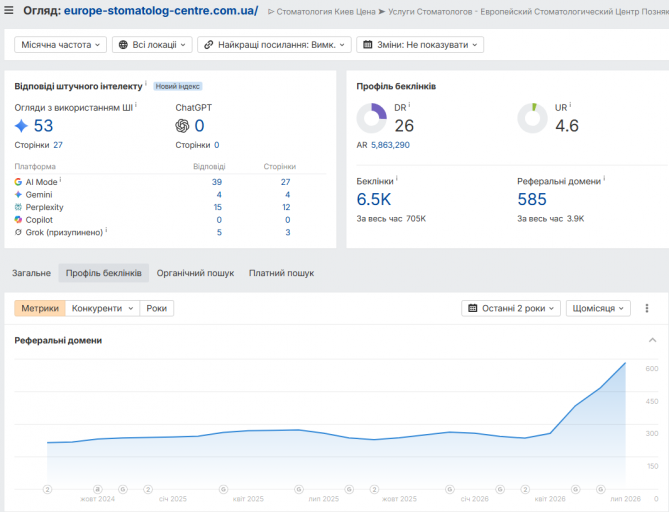669x512 pixels.
Task: Click the info icon next to AI Mode
Action: point(60,180)
